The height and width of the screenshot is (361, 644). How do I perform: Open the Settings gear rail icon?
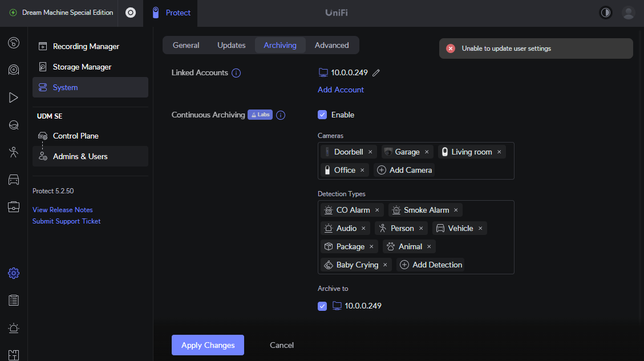point(14,273)
